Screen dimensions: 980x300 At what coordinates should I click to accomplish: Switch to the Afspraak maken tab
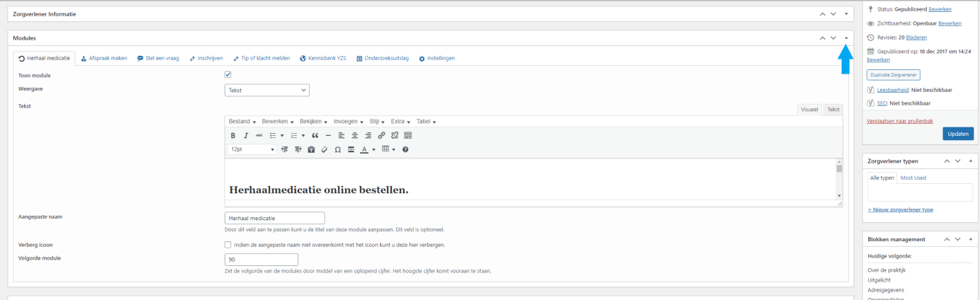click(103, 58)
